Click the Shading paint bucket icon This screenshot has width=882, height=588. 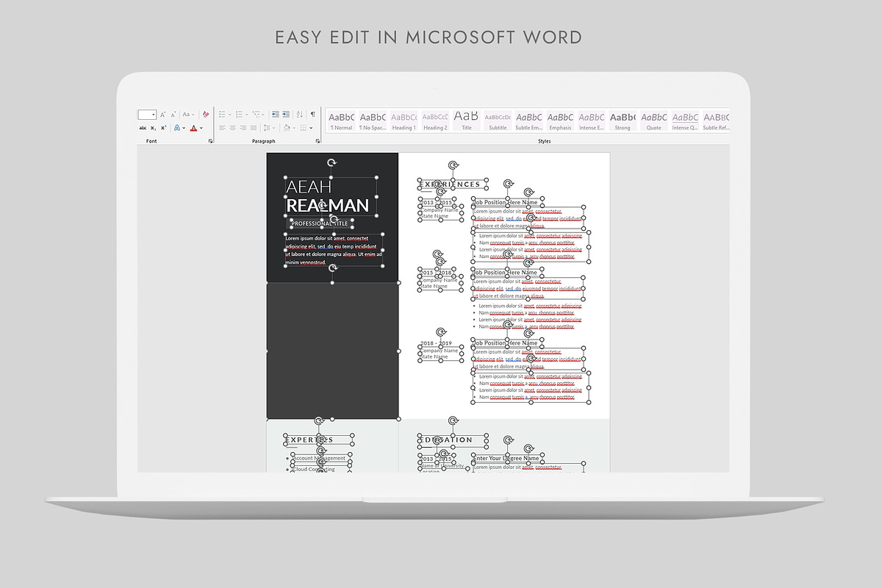coord(286,128)
